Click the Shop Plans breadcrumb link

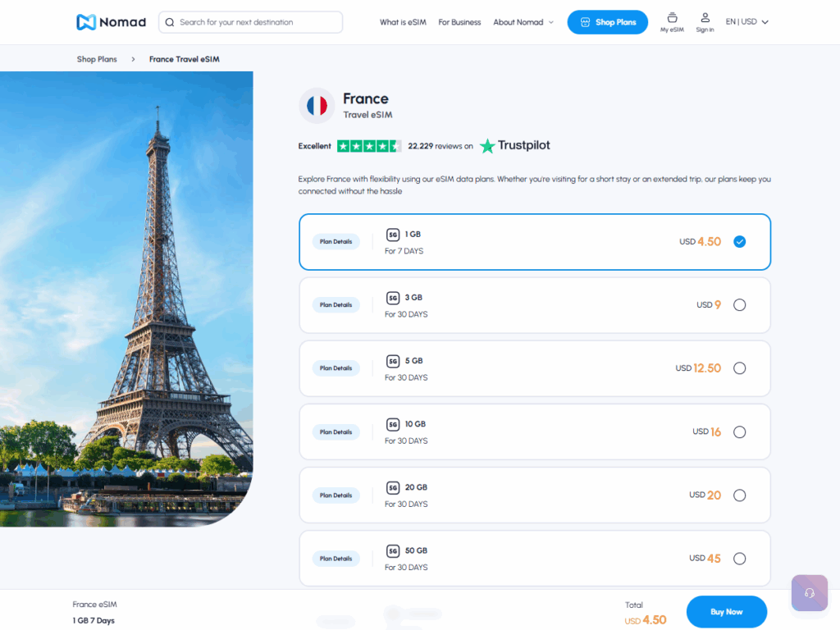click(x=97, y=59)
